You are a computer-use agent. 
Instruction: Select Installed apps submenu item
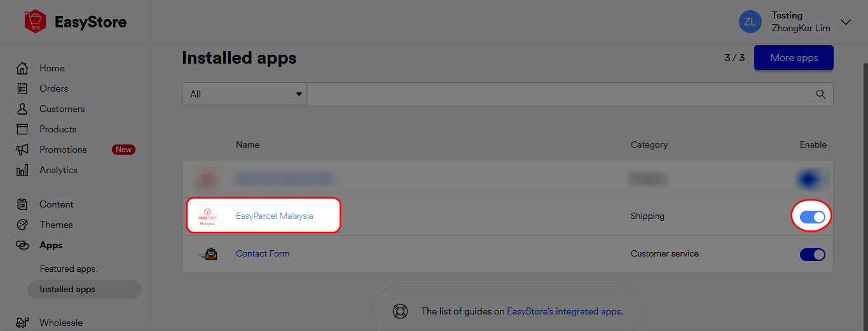click(84, 289)
